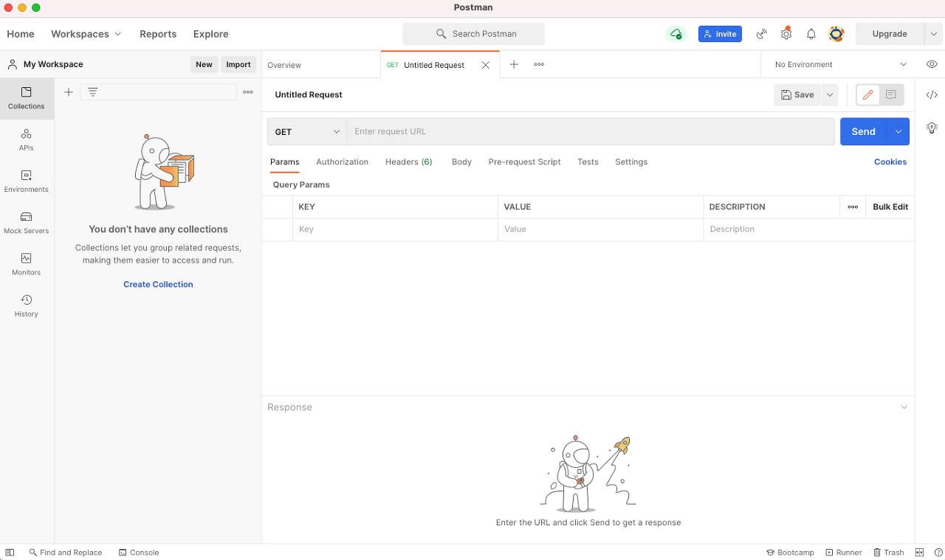Click the Search Postman field
The height and width of the screenshot is (560, 945).
[x=473, y=34]
